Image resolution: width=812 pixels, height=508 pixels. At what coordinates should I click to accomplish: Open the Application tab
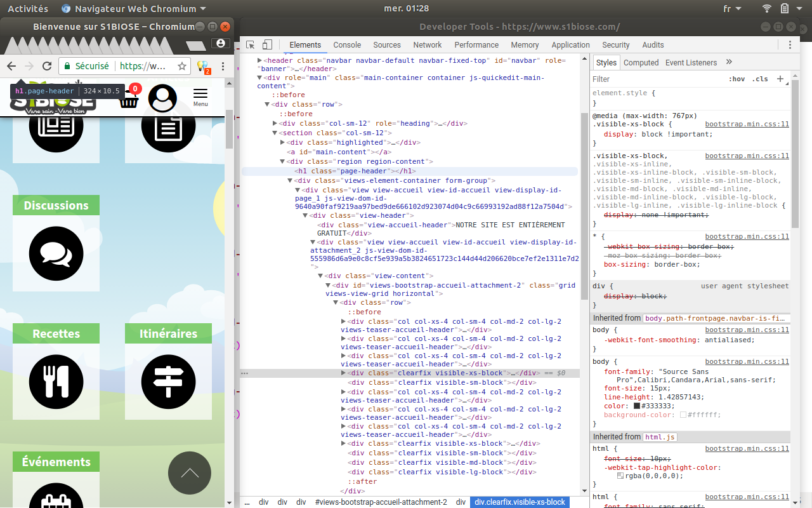570,44
